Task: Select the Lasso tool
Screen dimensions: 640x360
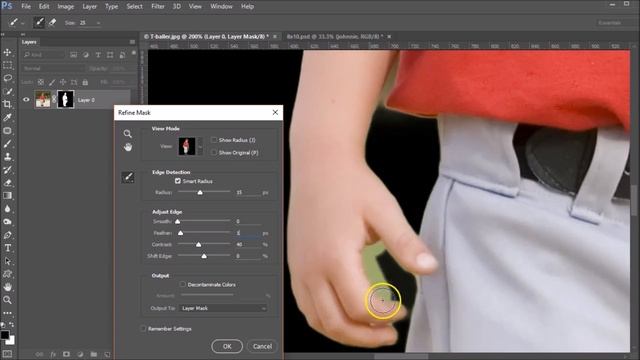Action: [x=7, y=78]
